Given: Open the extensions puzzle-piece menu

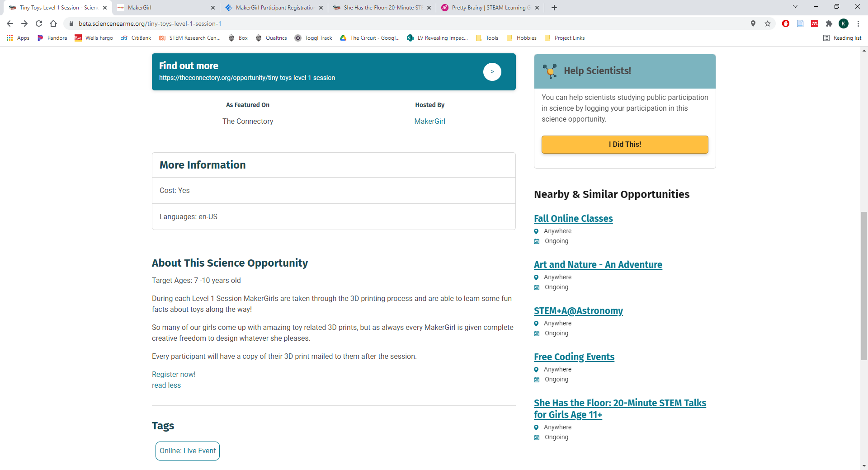Looking at the screenshot, I should (x=830, y=23).
